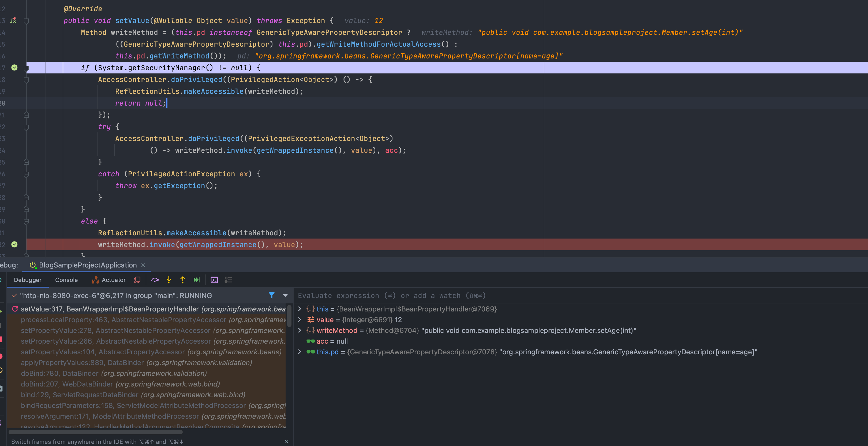Switch to the Console tab
The height and width of the screenshot is (446, 868).
(66, 280)
